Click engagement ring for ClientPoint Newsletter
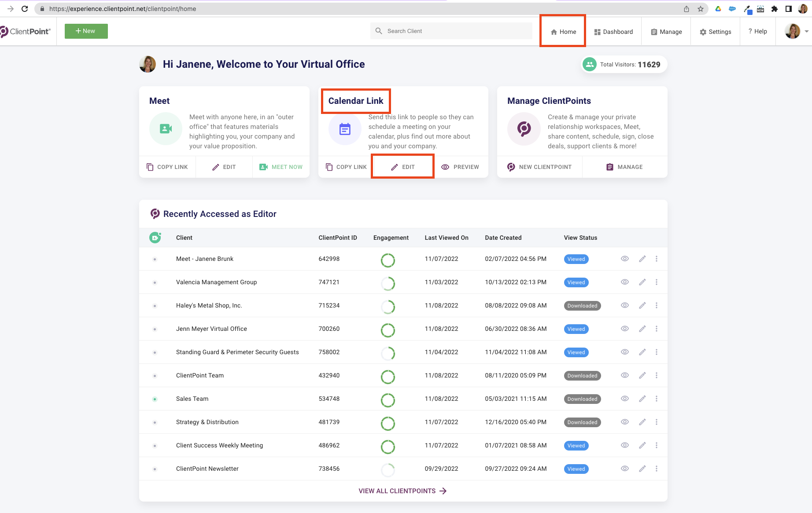812x513 pixels. (x=388, y=470)
